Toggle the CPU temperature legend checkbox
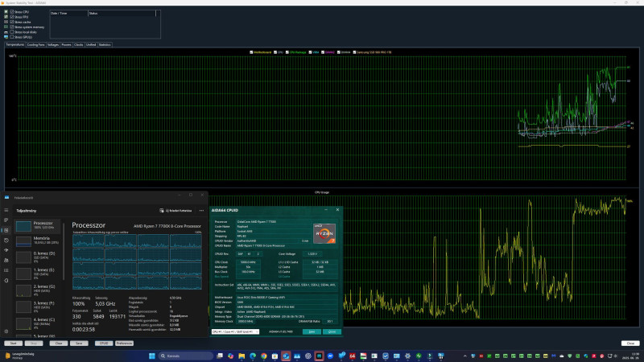 275,52
